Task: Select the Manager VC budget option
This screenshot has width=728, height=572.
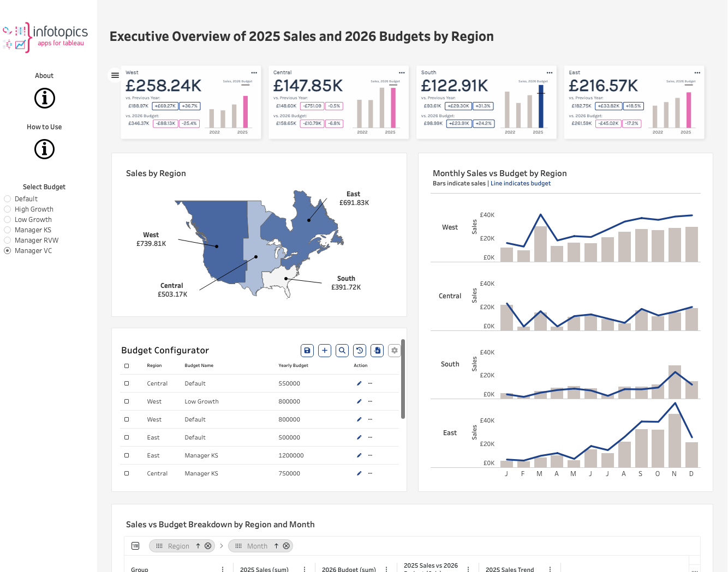Action: point(8,251)
